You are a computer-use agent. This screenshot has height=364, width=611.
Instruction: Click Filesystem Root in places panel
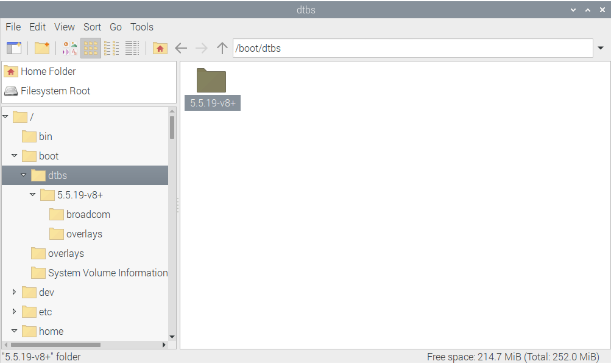click(55, 91)
